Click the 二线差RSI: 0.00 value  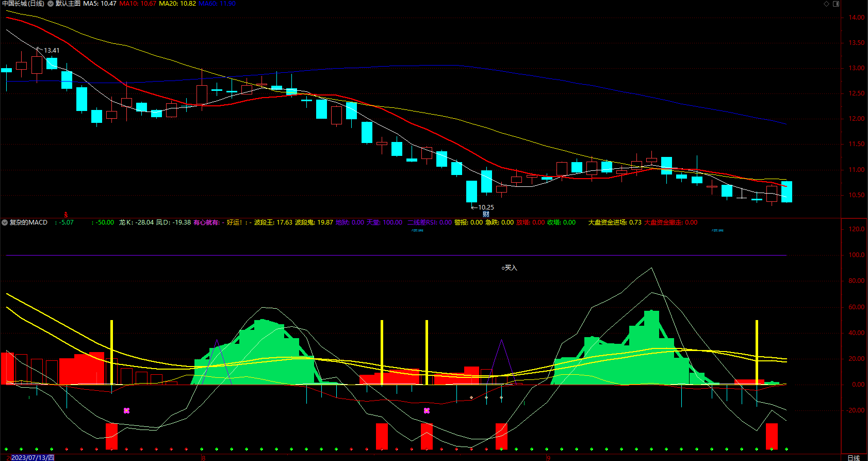point(429,222)
